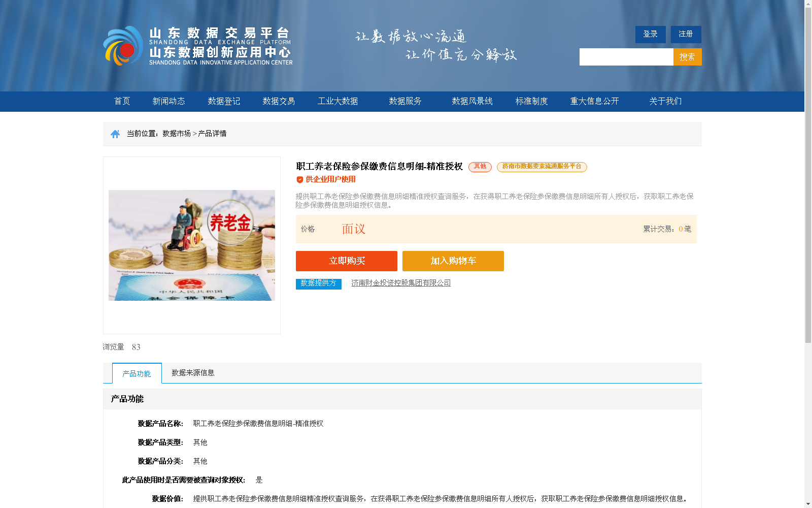
Task: Open provider link 济南财金投资控股集团有限公司
Action: (x=401, y=283)
